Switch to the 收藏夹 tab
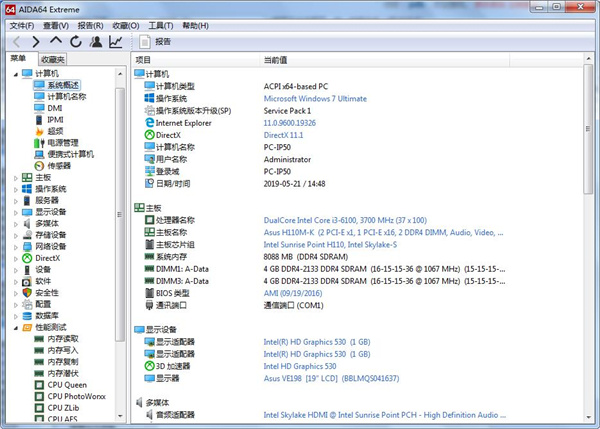Image resolution: width=600 pixels, height=429 pixels. 53,60
